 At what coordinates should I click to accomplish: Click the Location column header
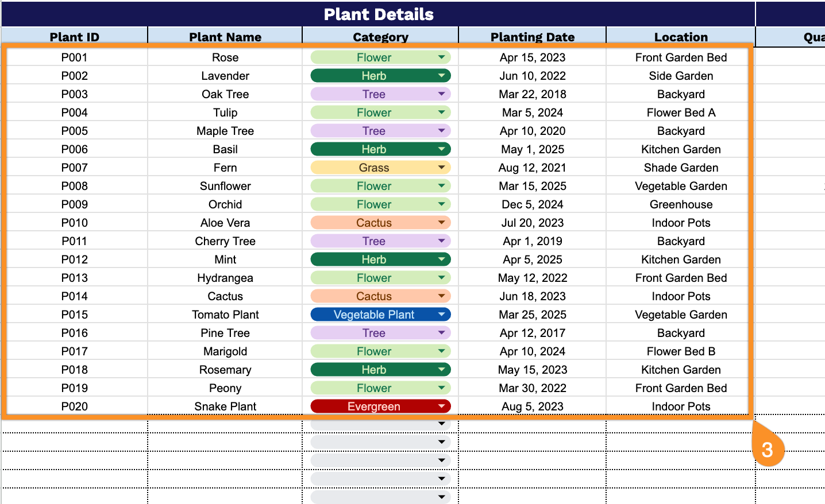(x=680, y=36)
